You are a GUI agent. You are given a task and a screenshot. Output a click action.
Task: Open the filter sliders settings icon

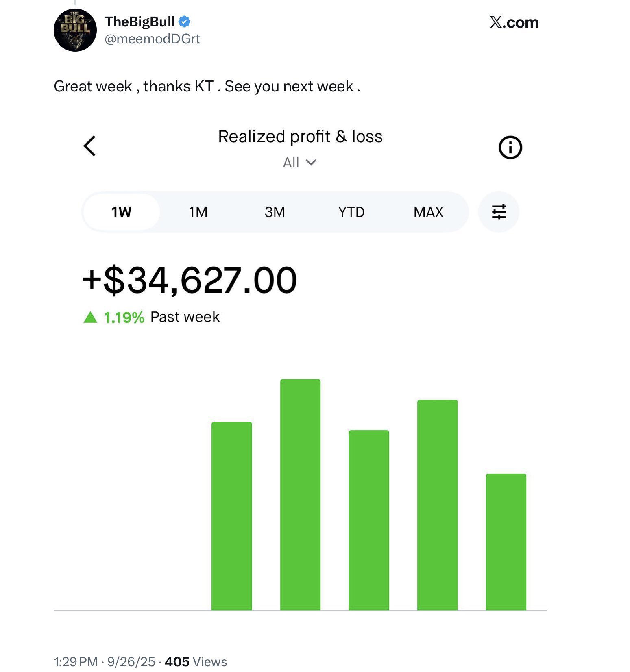point(499,212)
